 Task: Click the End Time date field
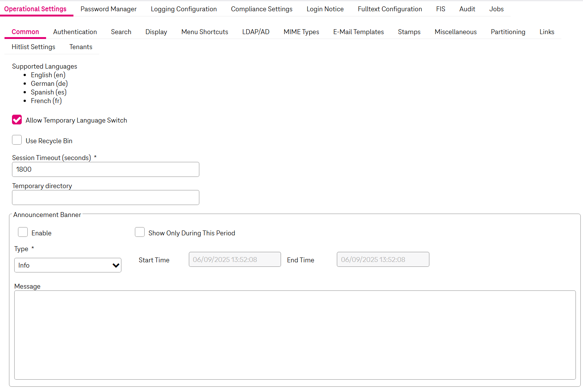click(383, 259)
